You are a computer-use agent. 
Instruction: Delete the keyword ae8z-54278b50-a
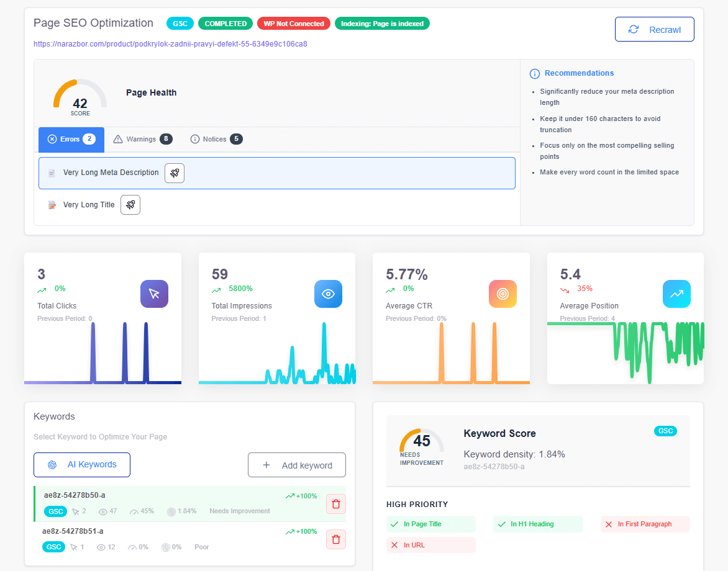click(335, 503)
